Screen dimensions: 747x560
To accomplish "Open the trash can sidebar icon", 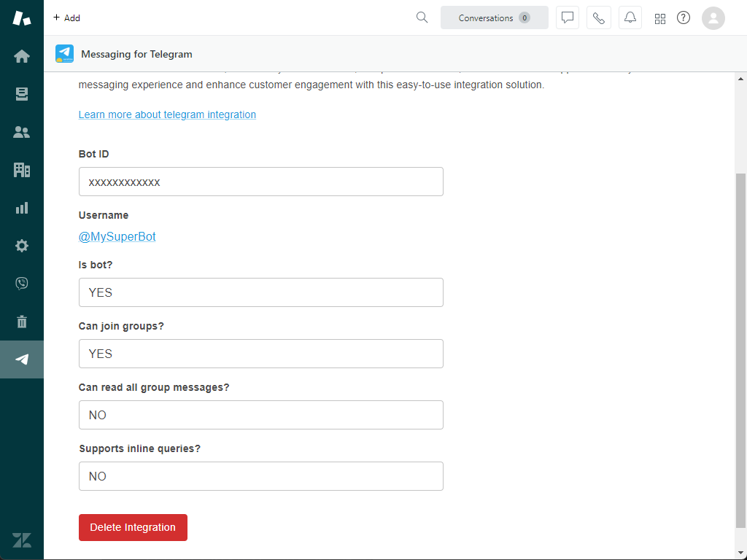I will coord(22,322).
